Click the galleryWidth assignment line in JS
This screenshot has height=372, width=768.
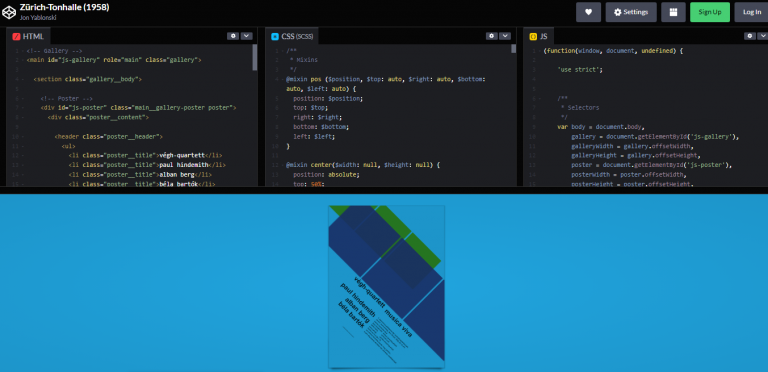click(633, 146)
